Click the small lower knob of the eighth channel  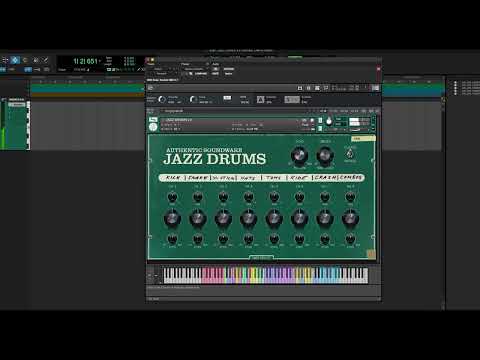pyautogui.click(x=350, y=239)
